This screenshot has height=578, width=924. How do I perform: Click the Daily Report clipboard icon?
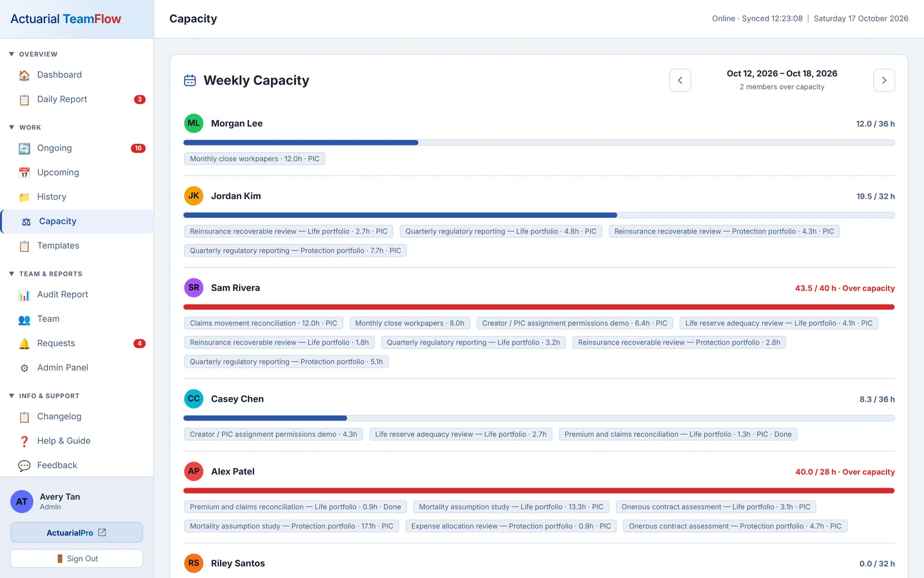click(x=24, y=99)
